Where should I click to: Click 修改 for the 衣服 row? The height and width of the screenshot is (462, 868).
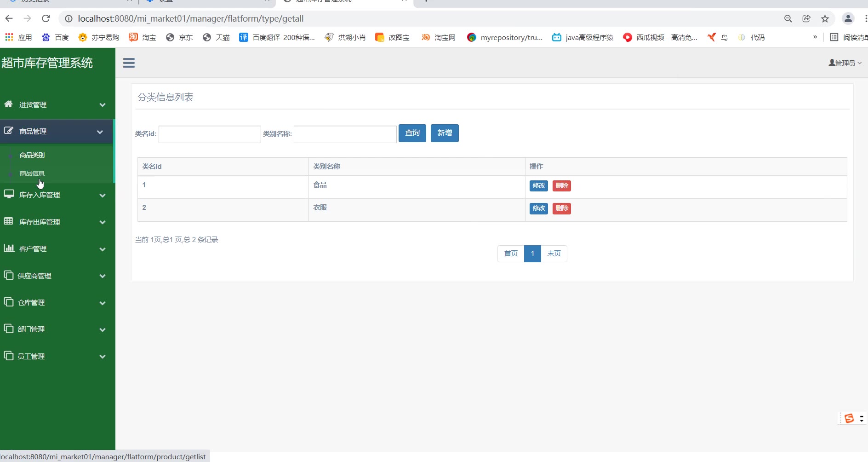(x=539, y=208)
